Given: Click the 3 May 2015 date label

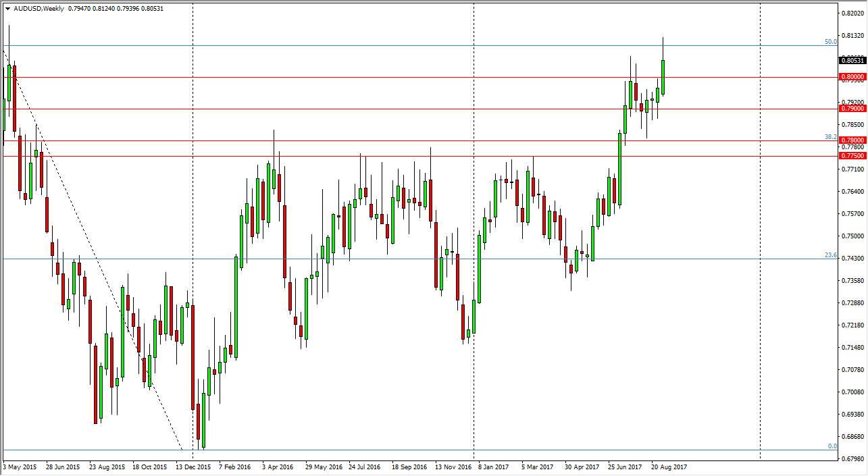Looking at the screenshot, I should [18, 467].
